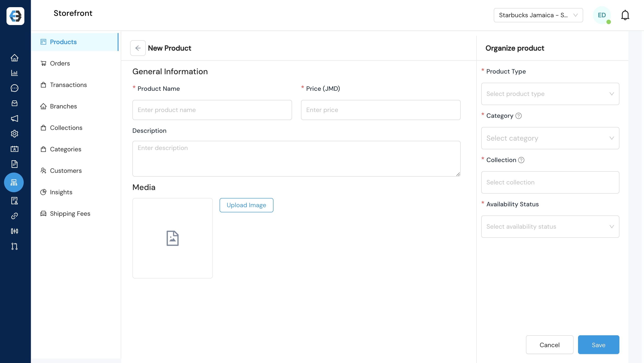Open the Product Type dropdown

[x=550, y=94]
